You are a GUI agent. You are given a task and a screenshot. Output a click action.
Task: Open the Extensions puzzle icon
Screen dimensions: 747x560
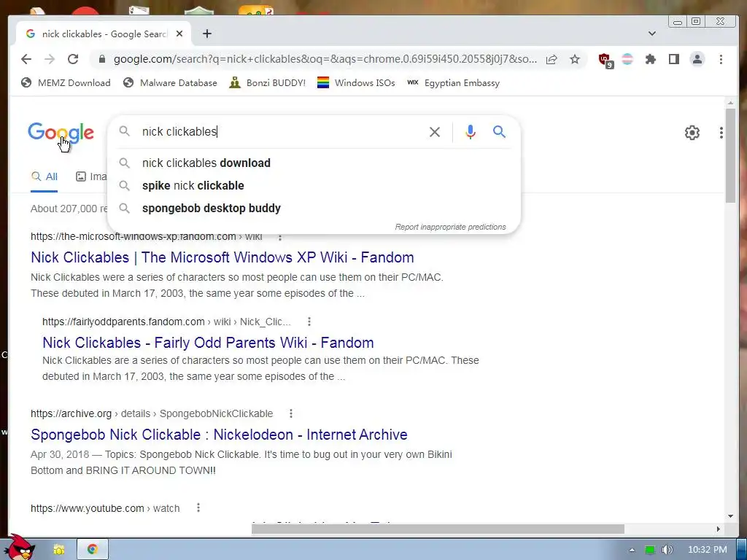coord(650,59)
